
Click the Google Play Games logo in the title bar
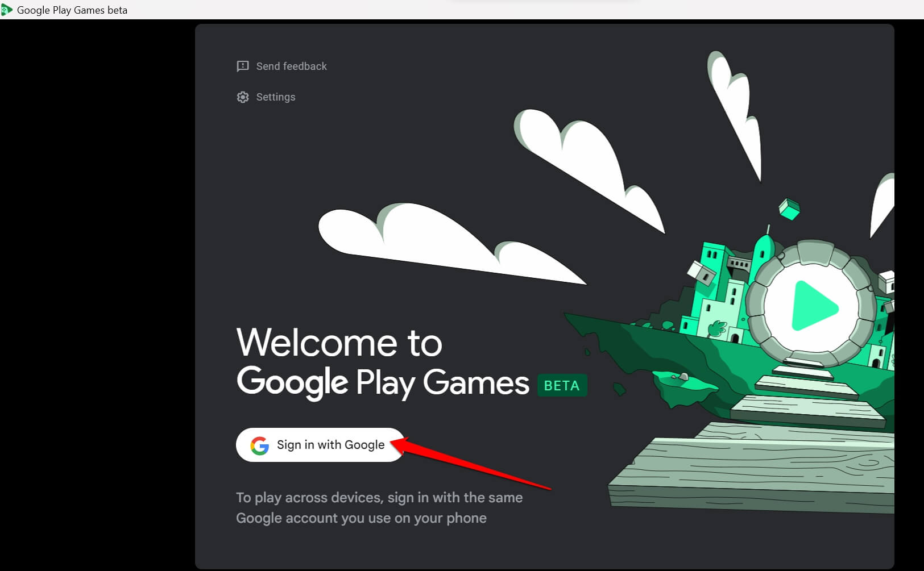pos(6,9)
